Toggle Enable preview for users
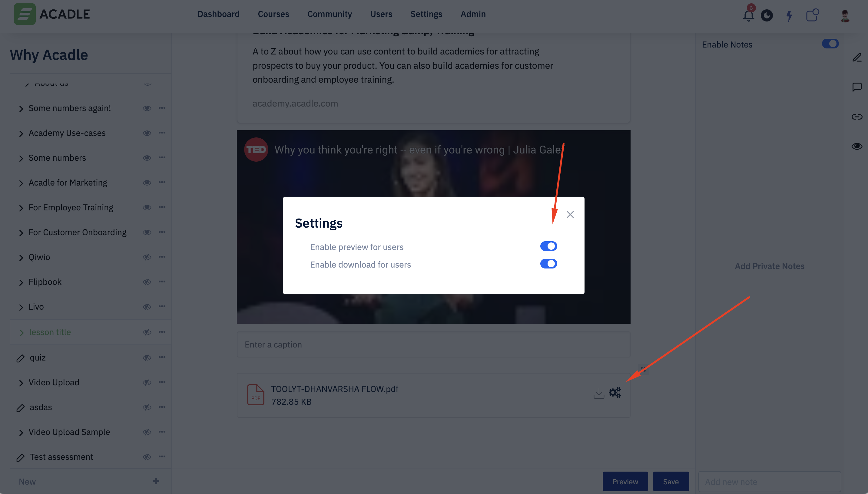Screen dimensions: 868x494 tap(548, 246)
